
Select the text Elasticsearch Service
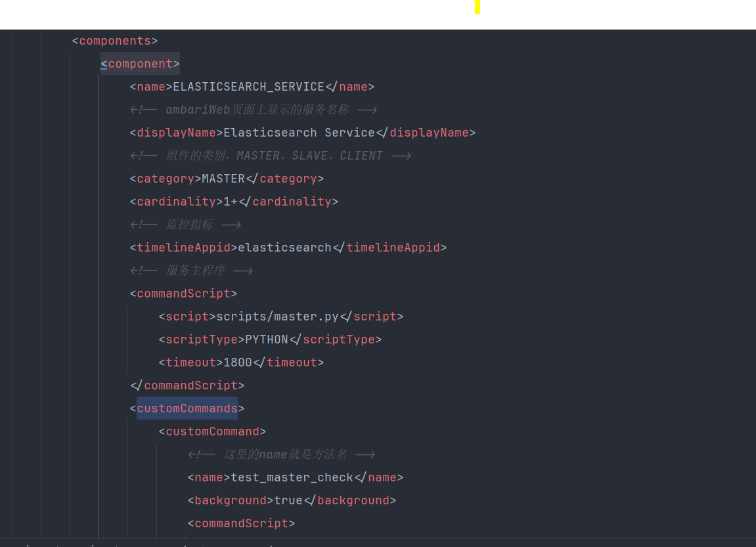[299, 133]
